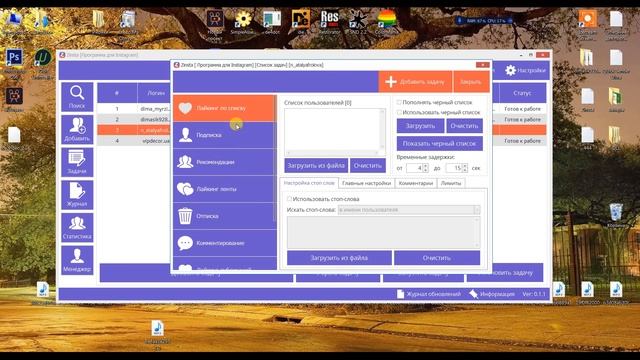Click the user list horizontal scrollbar
The height and width of the screenshot is (360, 640).
point(332,153)
